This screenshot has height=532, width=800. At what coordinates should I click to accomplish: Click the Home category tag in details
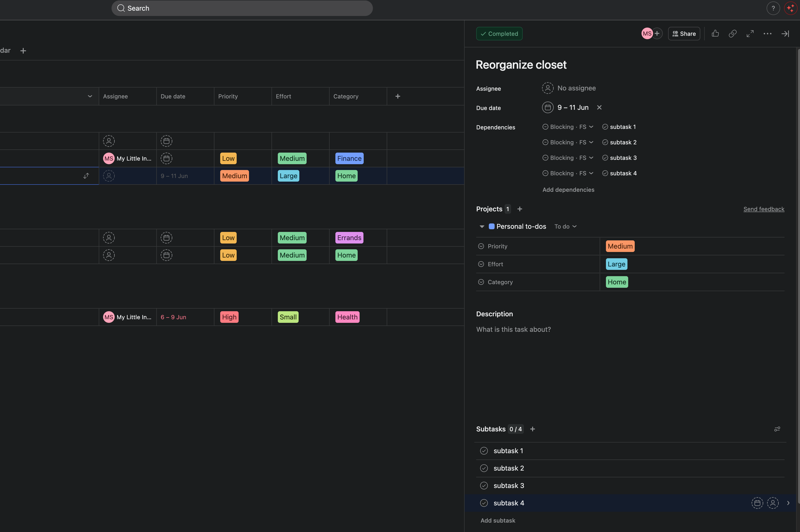(617, 282)
